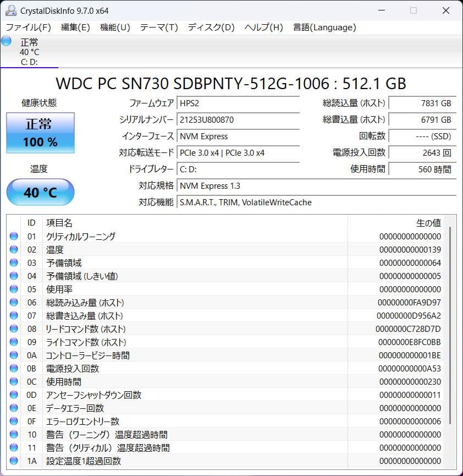Select raw value 0000000C728D7D
463x476 pixels.
(x=408, y=329)
